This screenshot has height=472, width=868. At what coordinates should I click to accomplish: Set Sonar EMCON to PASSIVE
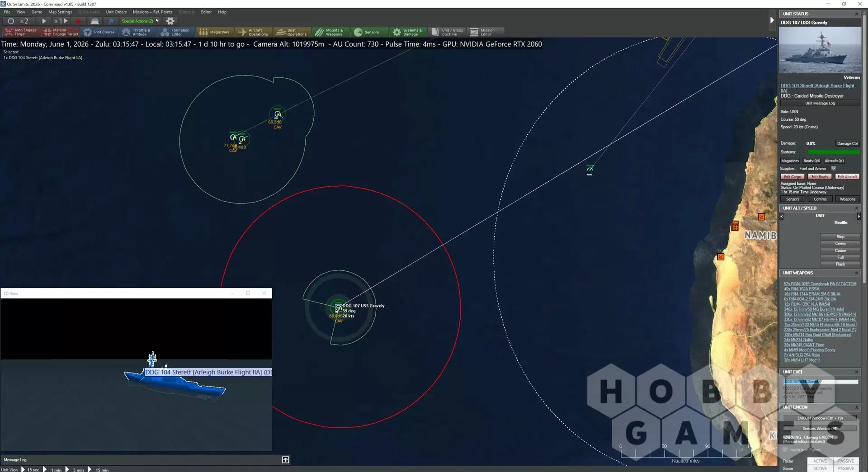pos(846,468)
